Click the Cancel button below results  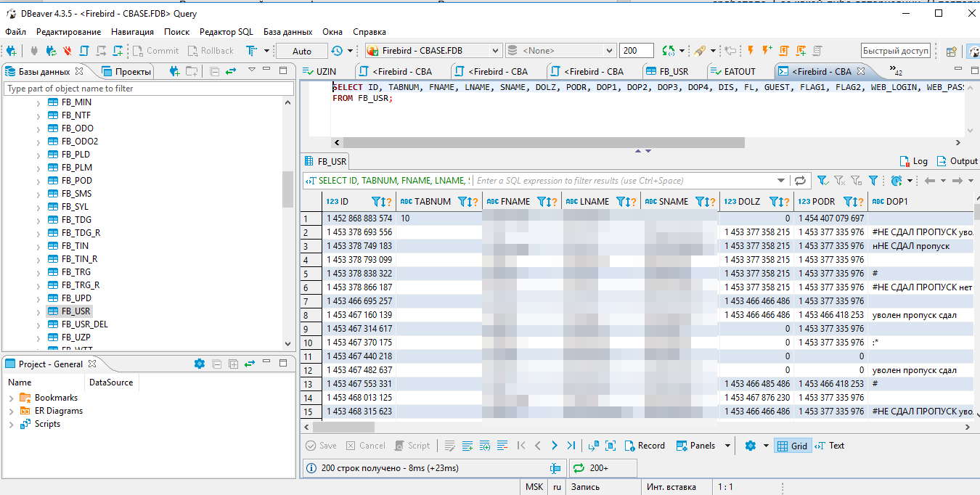366,446
